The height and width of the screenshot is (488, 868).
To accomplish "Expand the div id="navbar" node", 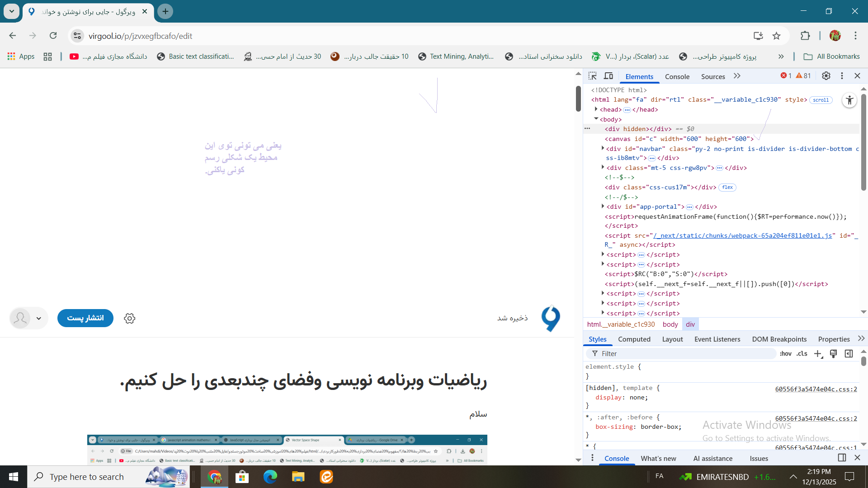I will click(x=603, y=148).
